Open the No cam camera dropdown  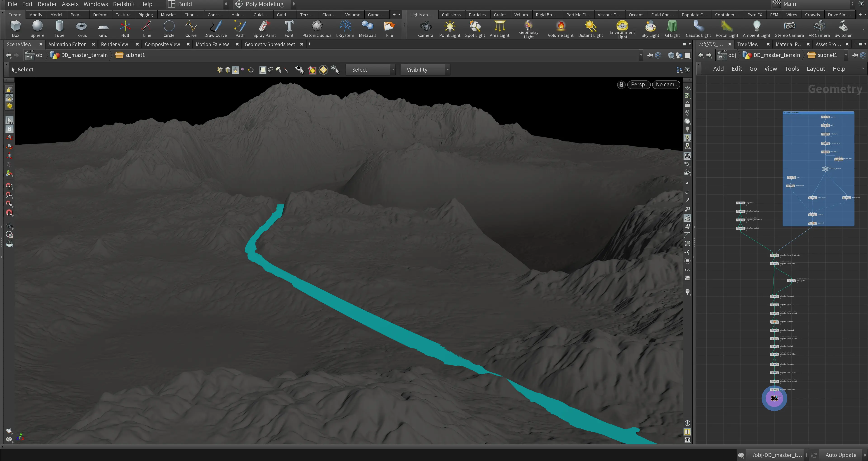(666, 85)
